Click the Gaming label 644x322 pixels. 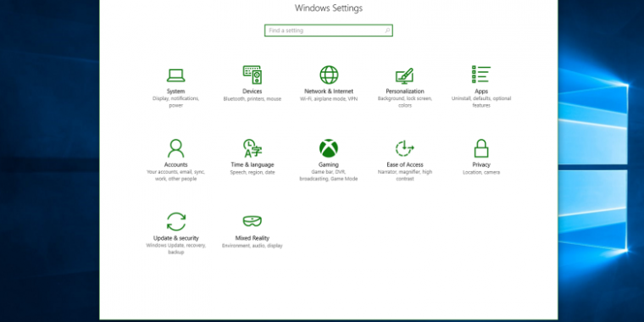[329, 164]
